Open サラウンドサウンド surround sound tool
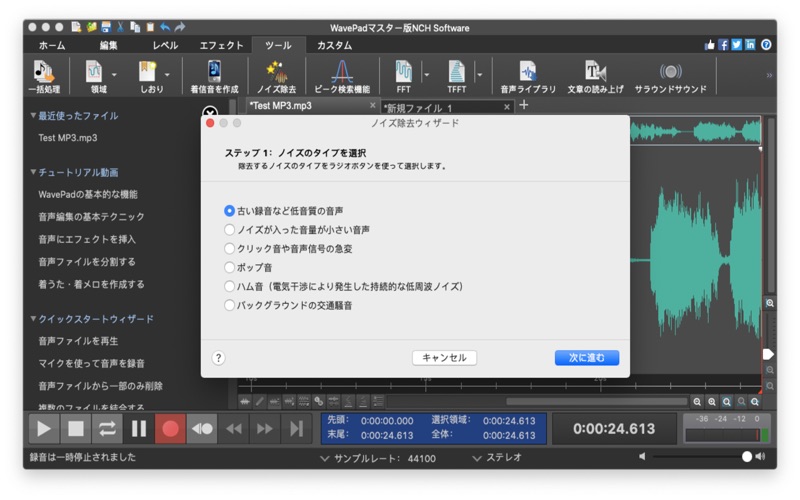 pos(670,76)
